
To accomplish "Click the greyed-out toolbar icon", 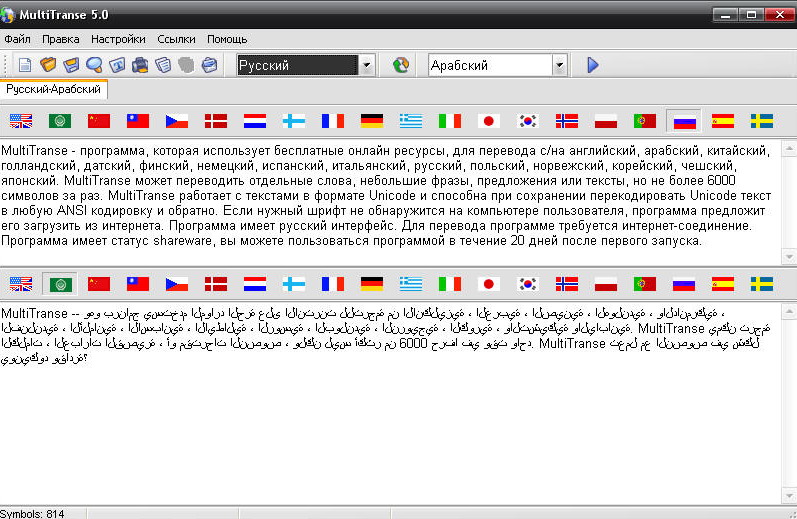I will (186, 65).
